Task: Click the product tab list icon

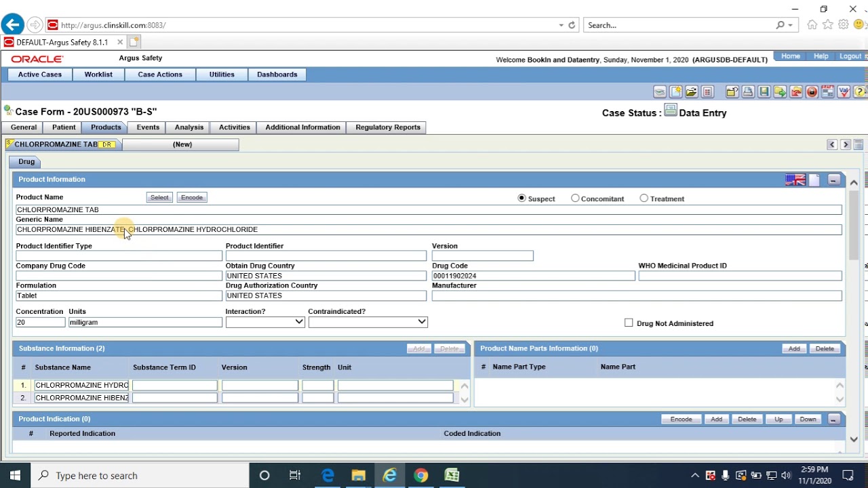Action: (x=859, y=144)
